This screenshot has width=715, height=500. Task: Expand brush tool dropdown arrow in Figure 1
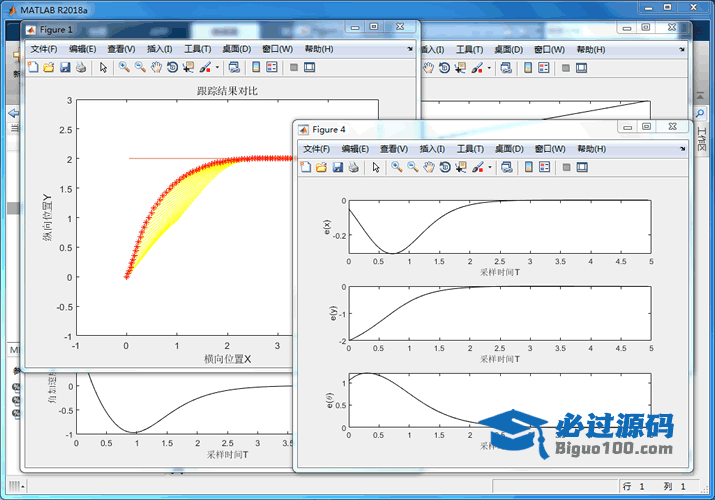pos(217,68)
